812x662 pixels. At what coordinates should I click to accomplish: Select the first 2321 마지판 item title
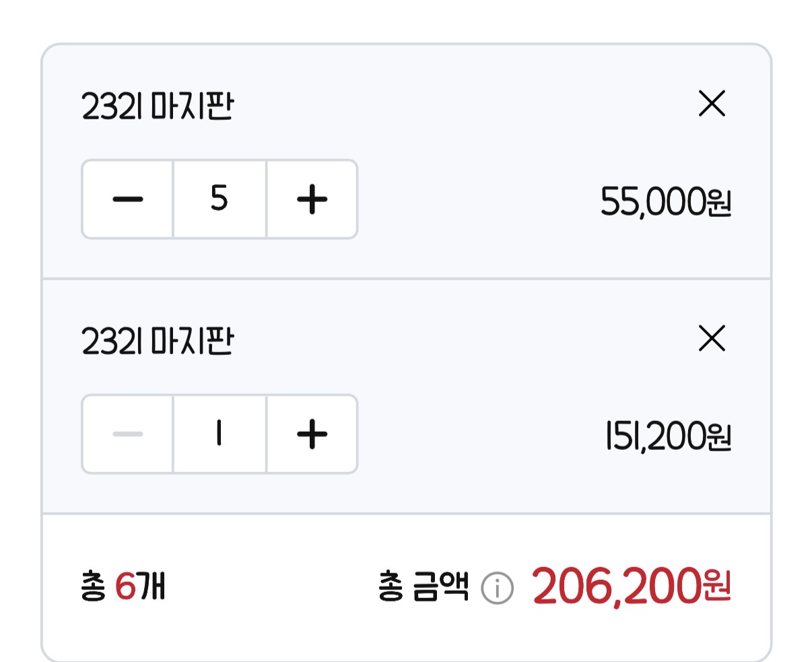coord(158,106)
